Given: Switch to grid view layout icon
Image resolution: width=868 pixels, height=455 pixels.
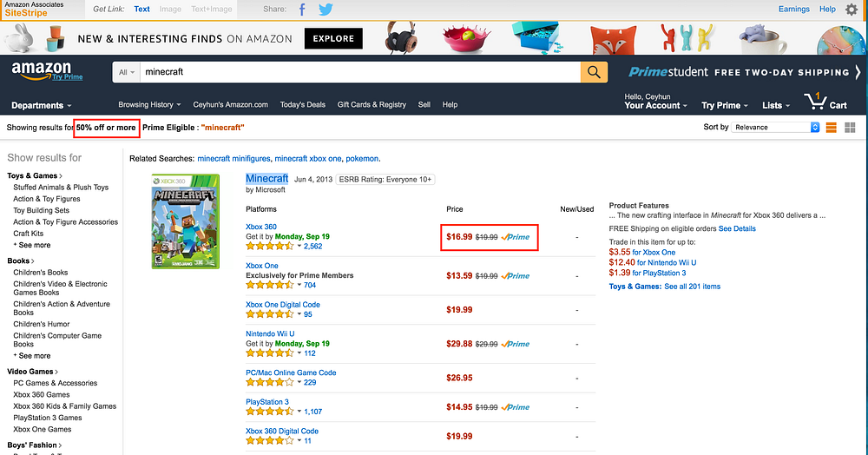Looking at the screenshot, I should 851,128.
